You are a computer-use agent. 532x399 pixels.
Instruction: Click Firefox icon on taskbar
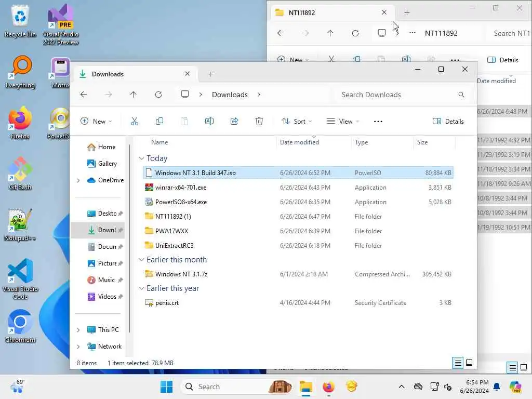coord(328,387)
